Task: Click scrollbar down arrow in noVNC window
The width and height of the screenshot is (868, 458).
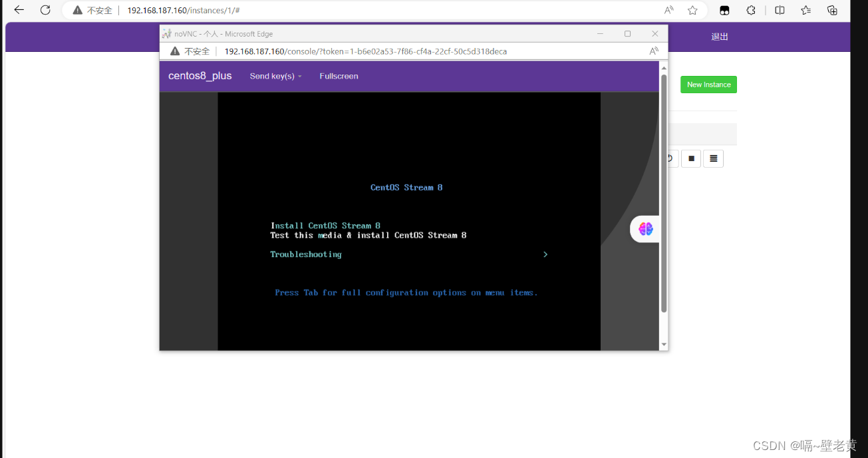Action: (663, 344)
